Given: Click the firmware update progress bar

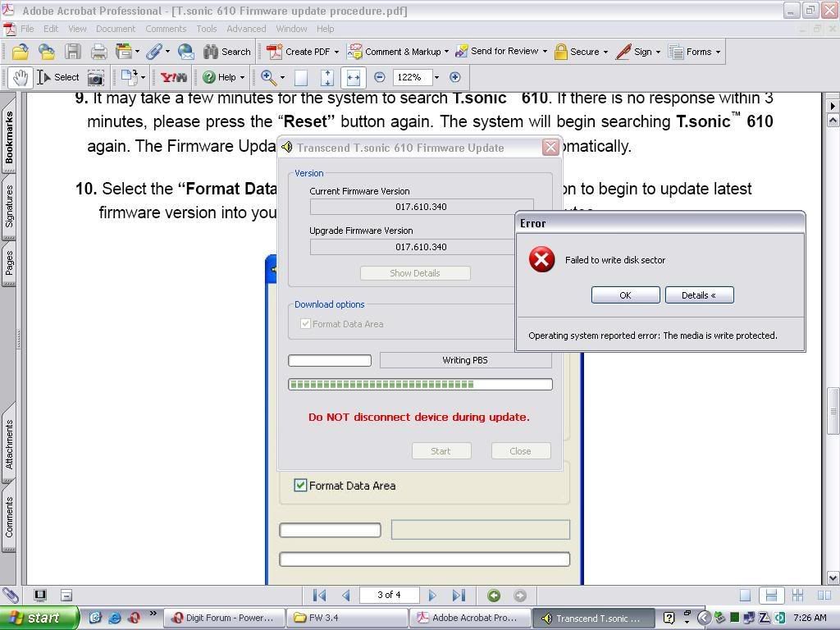Looking at the screenshot, I should [x=420, y=384].
